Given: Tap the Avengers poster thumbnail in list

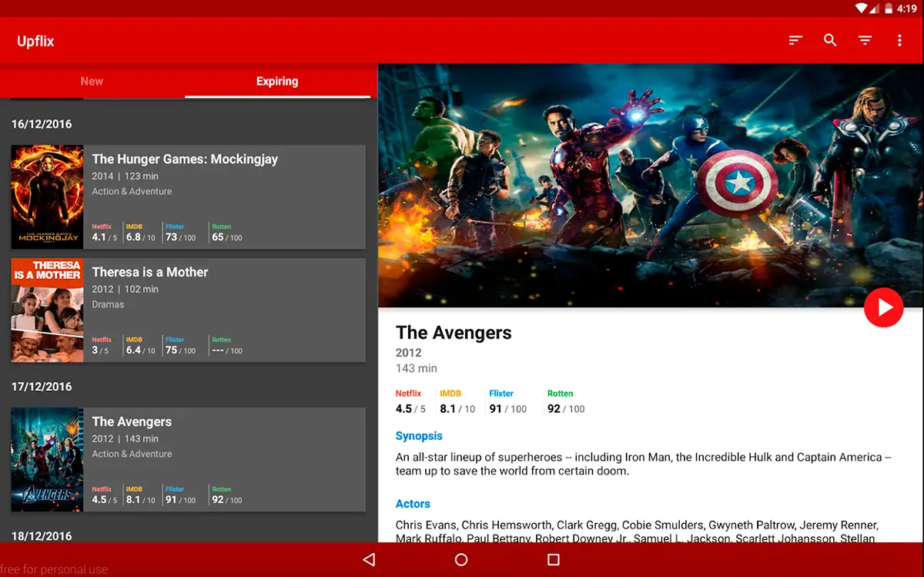Looking at the screenshot, I should coord(47,459).
